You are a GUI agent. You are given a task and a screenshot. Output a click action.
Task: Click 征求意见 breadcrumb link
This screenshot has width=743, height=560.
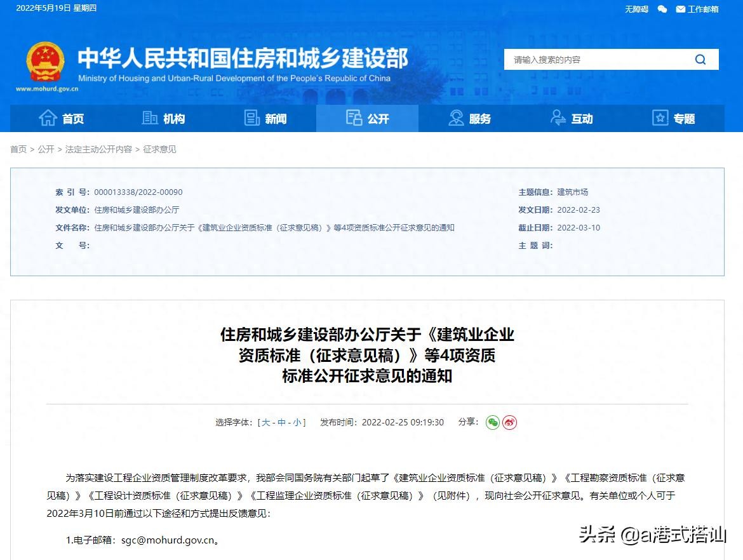point(159,149)
